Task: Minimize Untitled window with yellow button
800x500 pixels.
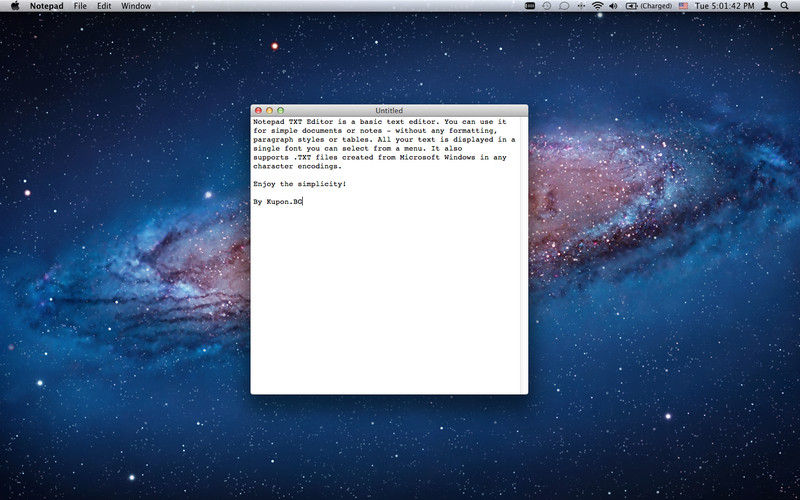Action: pyautogui.click(x=269, y=111)
